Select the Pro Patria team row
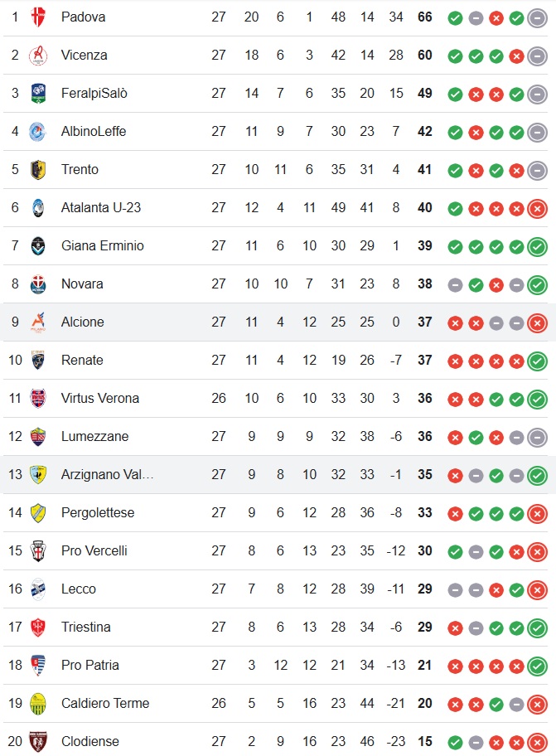This screenshot has height=756, width=556. (276, 666)
